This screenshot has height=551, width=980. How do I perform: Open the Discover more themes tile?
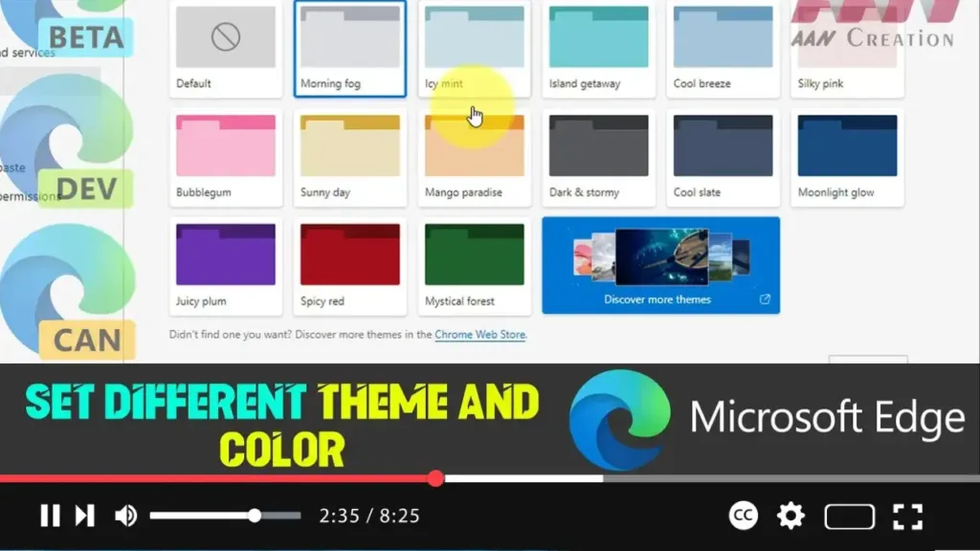660,265
